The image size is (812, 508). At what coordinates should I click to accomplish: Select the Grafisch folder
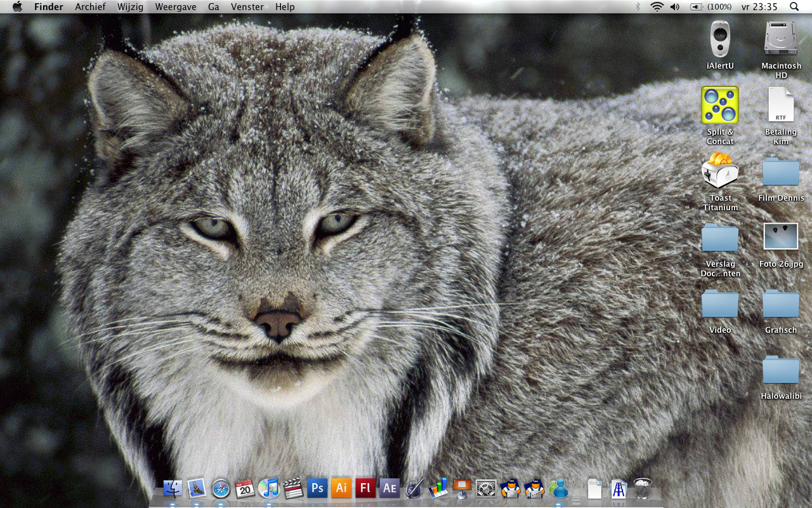[x=781, y=311]
